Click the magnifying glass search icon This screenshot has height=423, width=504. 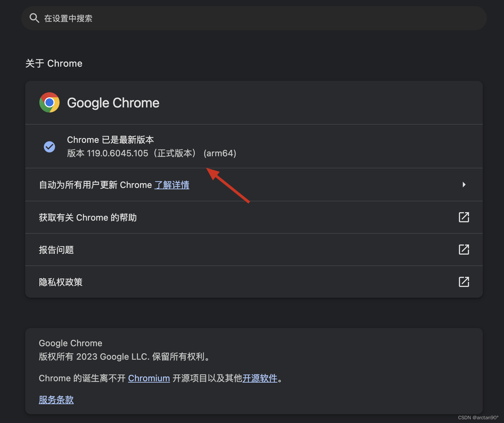[x=34, y=18]
